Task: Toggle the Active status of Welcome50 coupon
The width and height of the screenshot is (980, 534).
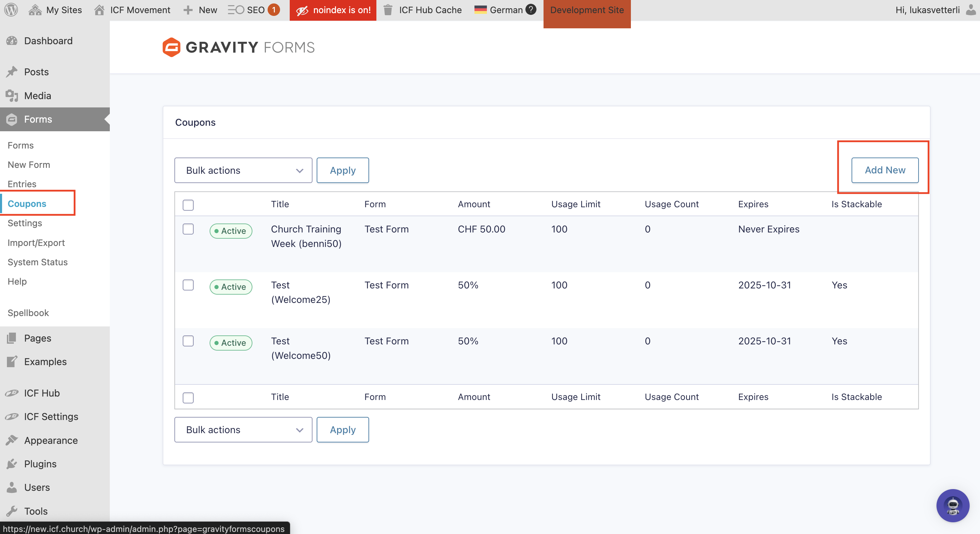Action: pos(231,343)
